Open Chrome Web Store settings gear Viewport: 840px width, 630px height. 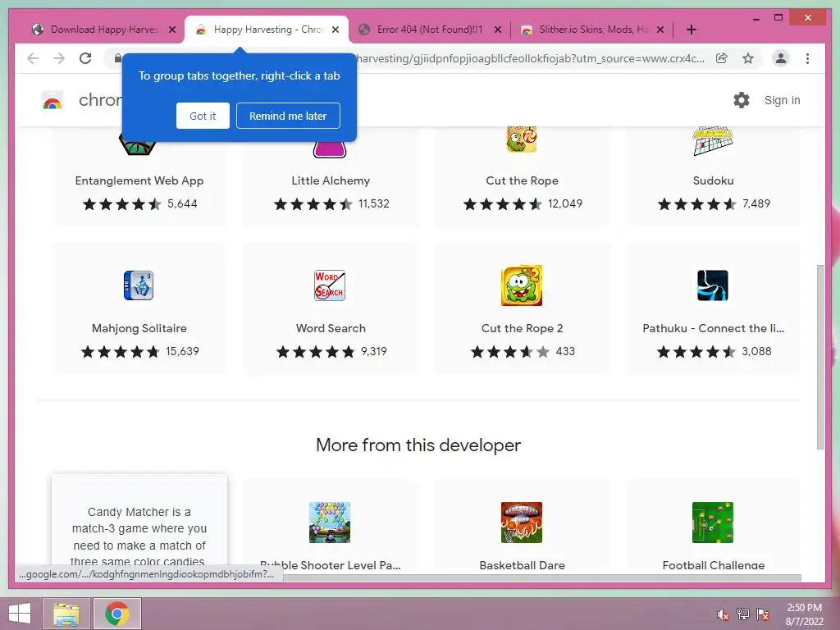(x=742, y=100)
